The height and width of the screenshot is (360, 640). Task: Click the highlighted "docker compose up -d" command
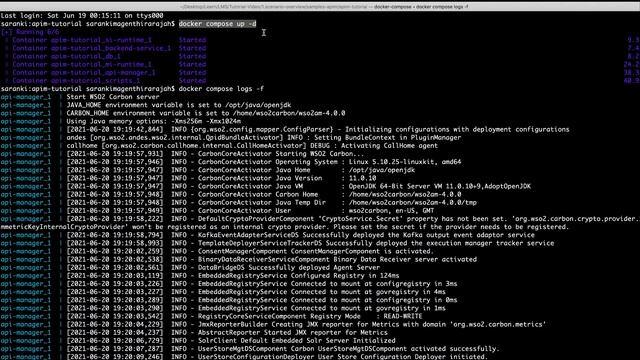[218, 24]
